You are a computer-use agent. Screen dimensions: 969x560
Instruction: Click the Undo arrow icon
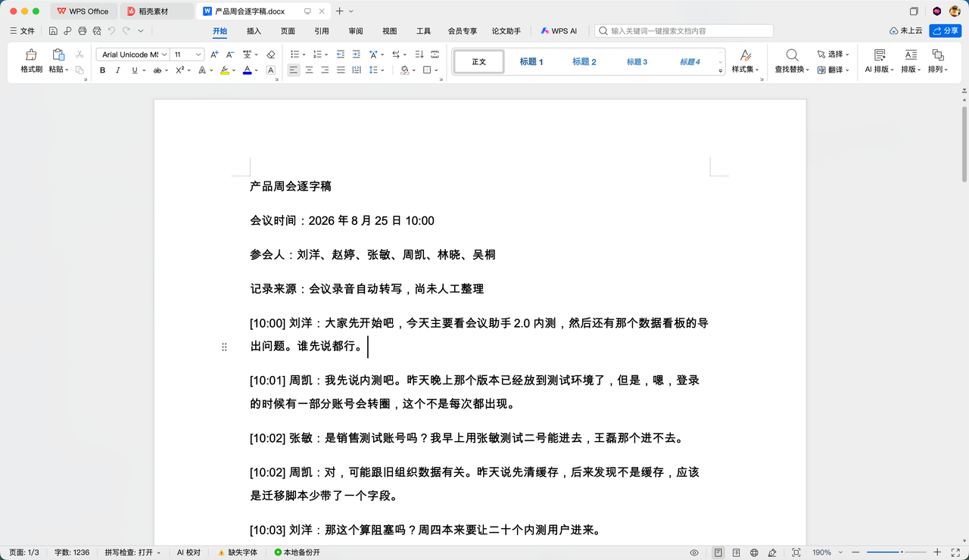pyautogui.click(x=111, y=31)
